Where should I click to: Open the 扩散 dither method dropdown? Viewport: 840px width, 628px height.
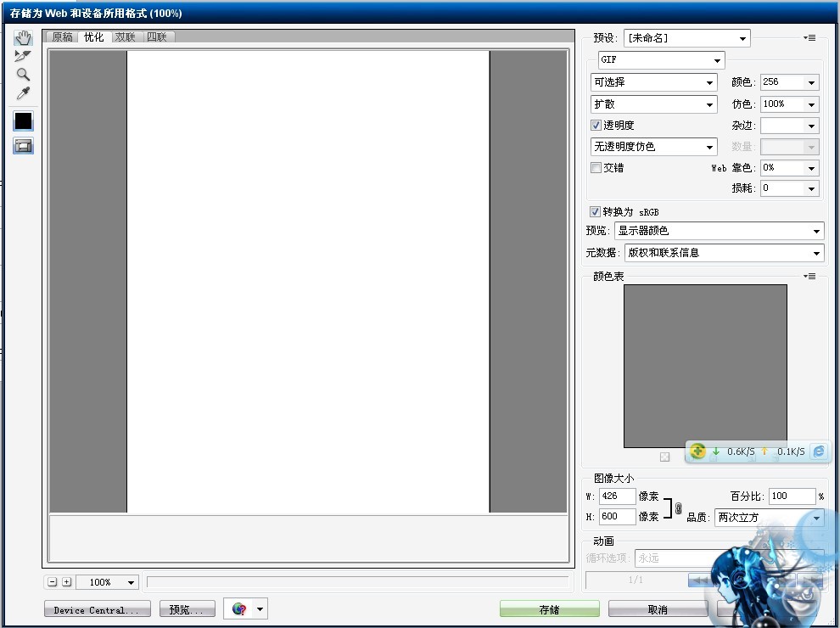pyautogui.click(x=653, y=104)
